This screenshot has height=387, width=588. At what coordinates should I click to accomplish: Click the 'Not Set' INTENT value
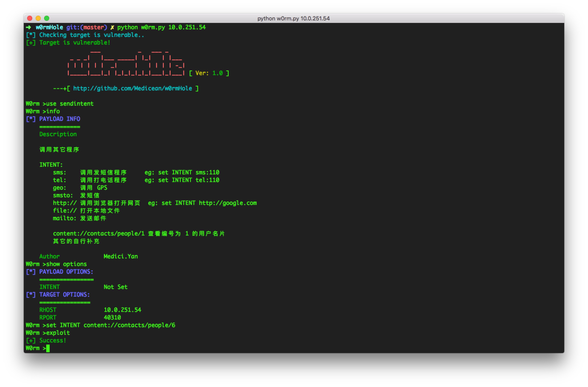click(x=115, y=287)
